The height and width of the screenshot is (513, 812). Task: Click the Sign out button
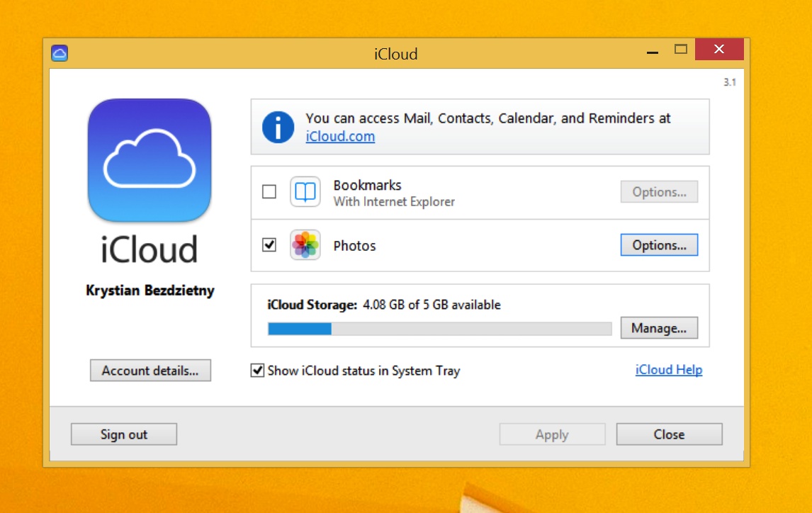pyautogui.click(x=124, y=434)
